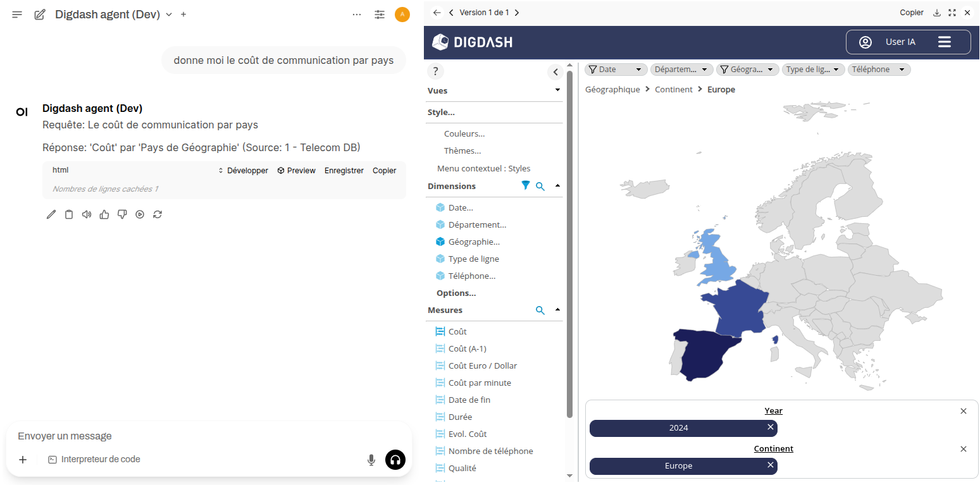Click the download icon next to Copier
Screen dimensions: 980x485
(x=938, y=13)
